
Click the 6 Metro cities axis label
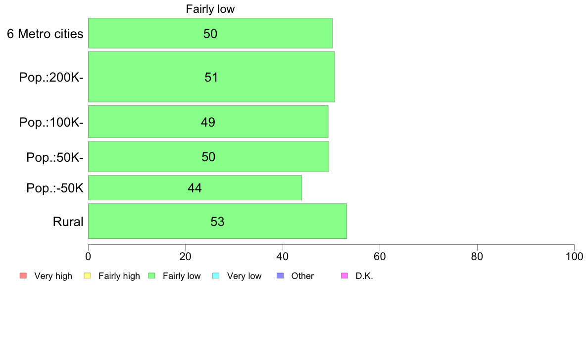click(x=45, y=34)
